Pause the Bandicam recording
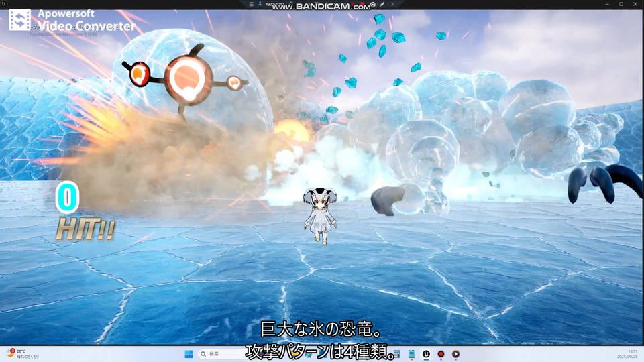Viewport: 644px width, 362px height. [352, 4]
